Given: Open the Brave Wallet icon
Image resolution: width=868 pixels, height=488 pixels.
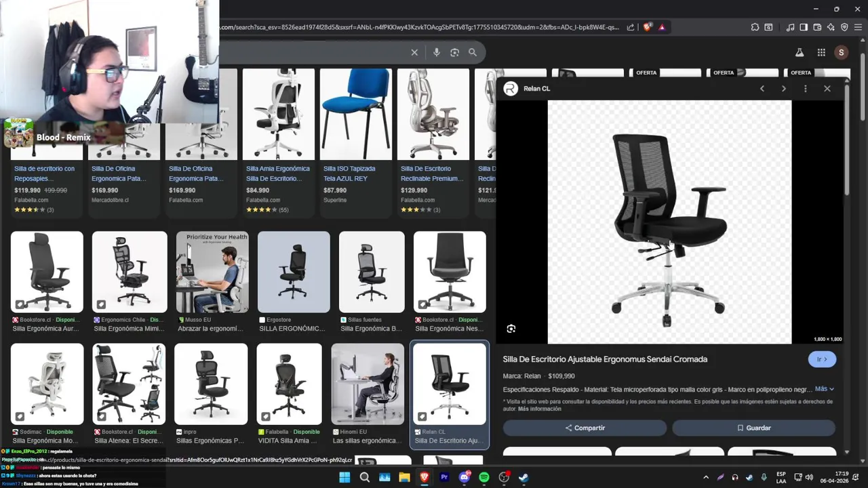Looking at the screenshot, I should pyautogui.click(x=817, y=27).
